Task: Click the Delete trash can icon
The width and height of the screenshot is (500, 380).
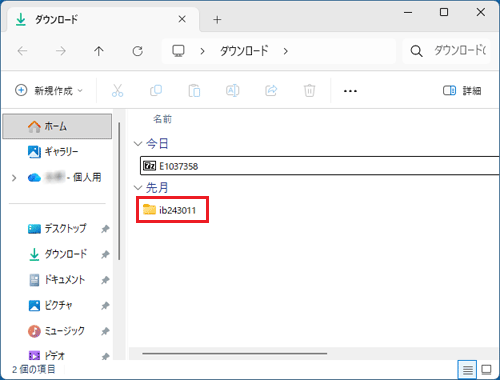Action: click(x=309, y=91)
